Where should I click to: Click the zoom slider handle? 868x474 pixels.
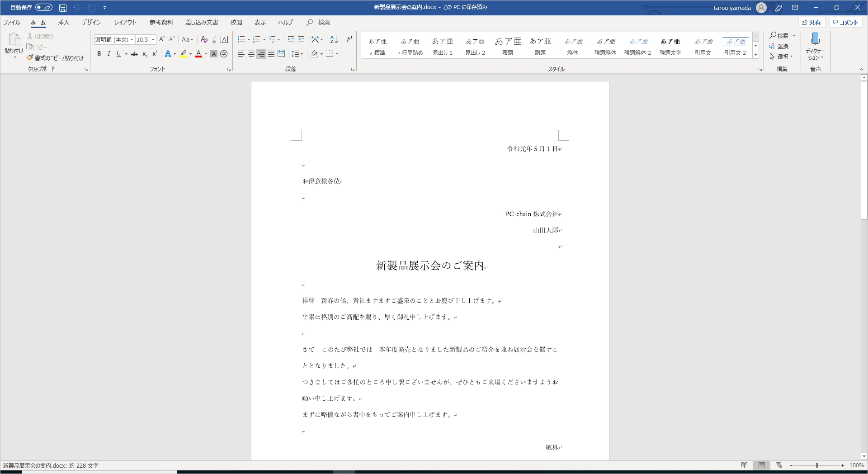coord(817,465)
